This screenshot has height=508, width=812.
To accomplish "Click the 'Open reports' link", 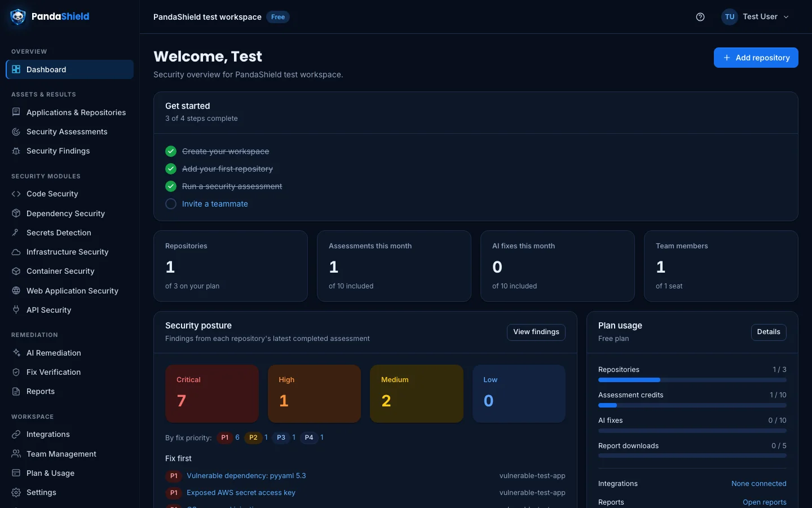I will (765, 502).
